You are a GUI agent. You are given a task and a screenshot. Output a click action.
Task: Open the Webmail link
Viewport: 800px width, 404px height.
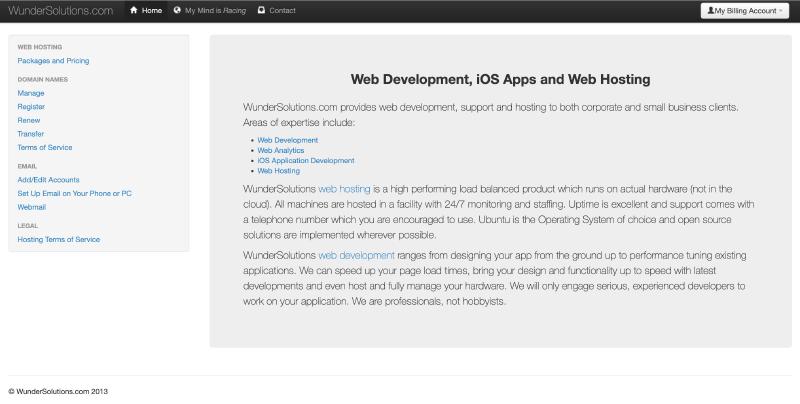click(x=32, y=207)
